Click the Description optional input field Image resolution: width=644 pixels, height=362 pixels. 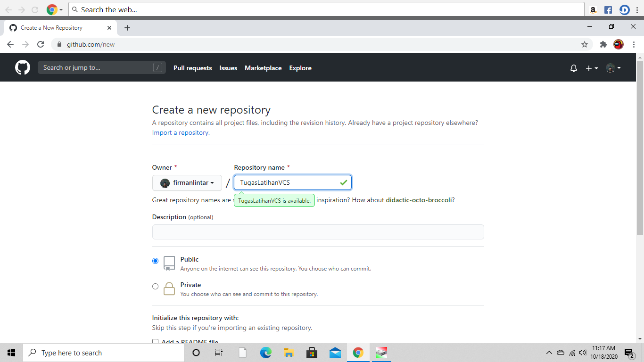coord(317,231)
